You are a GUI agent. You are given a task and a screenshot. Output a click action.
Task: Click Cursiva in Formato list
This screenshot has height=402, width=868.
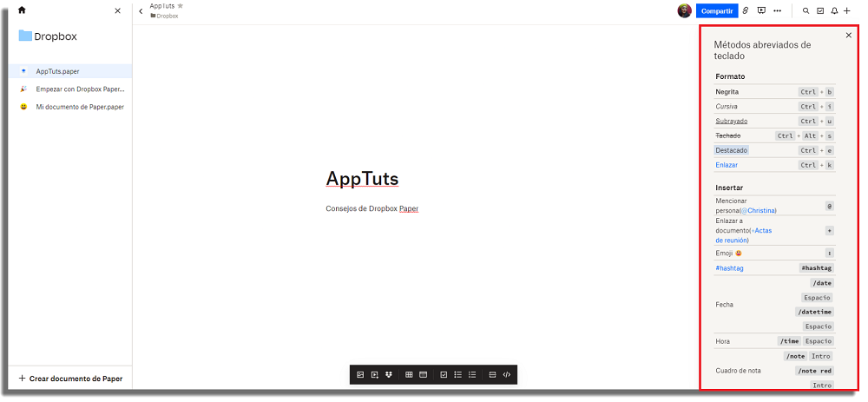coord(727,106)
